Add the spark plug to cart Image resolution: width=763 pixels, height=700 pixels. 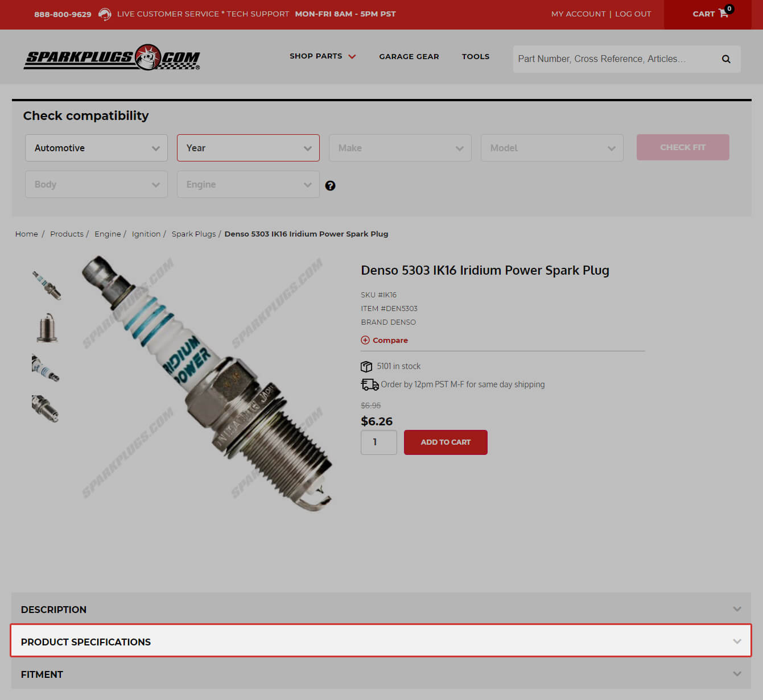pos(446,442)
